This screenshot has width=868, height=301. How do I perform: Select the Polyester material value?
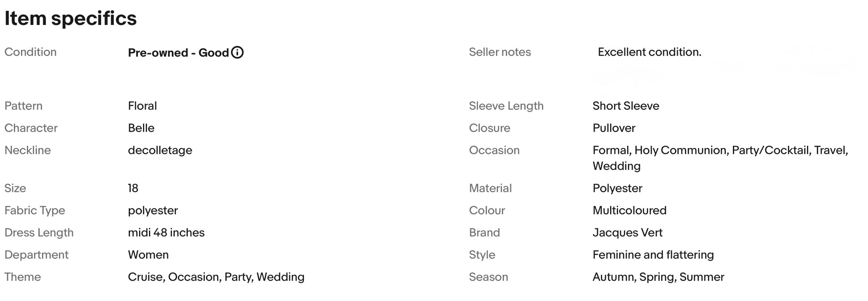point(617,188)
